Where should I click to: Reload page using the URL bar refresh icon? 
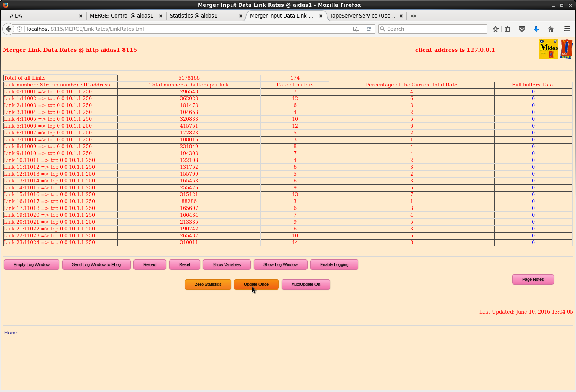tap(369, 29)
